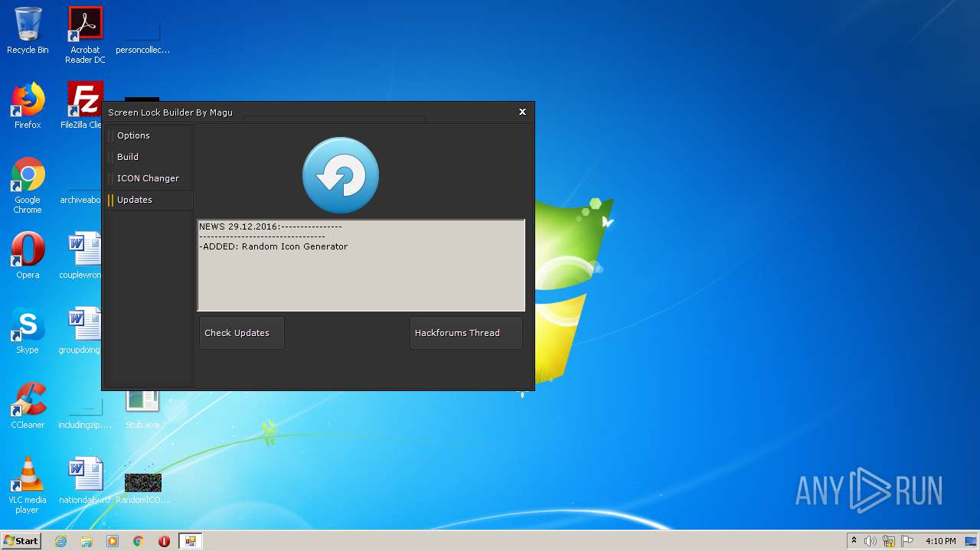Launch Google Chrome desktop shortcut
Image resolution: width=980 pixels, height=551 pixels.
click(28, 186)
